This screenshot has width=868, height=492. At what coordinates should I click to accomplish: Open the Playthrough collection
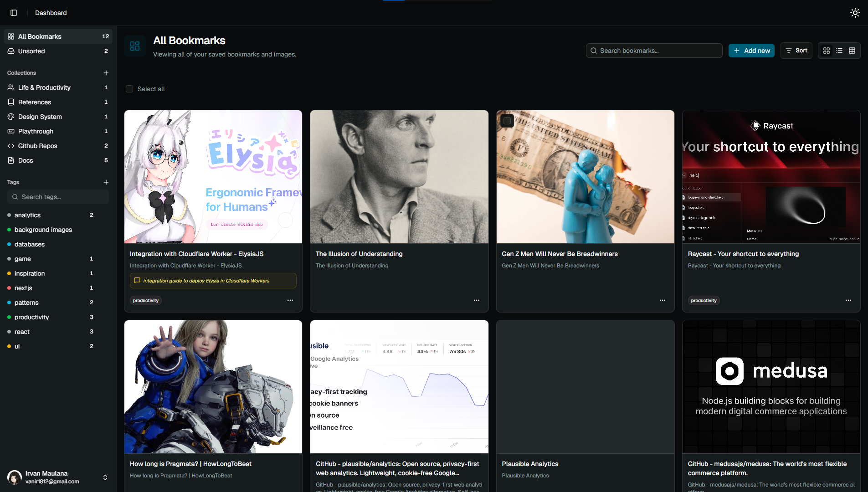coord(58,131)
